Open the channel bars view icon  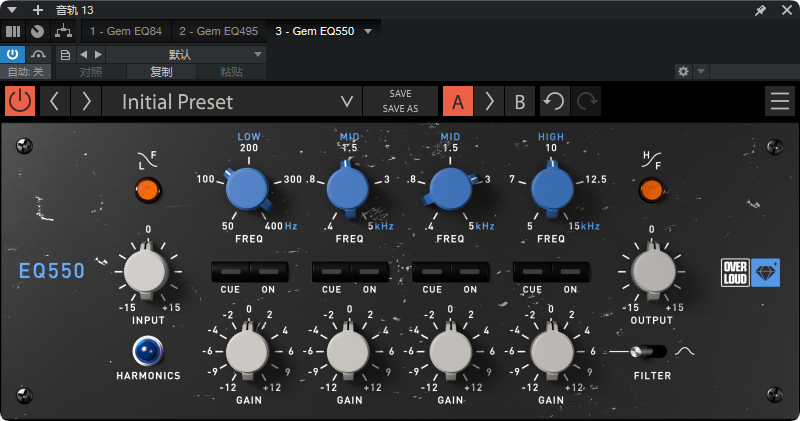pyautogui.click(x=13, y=32)
